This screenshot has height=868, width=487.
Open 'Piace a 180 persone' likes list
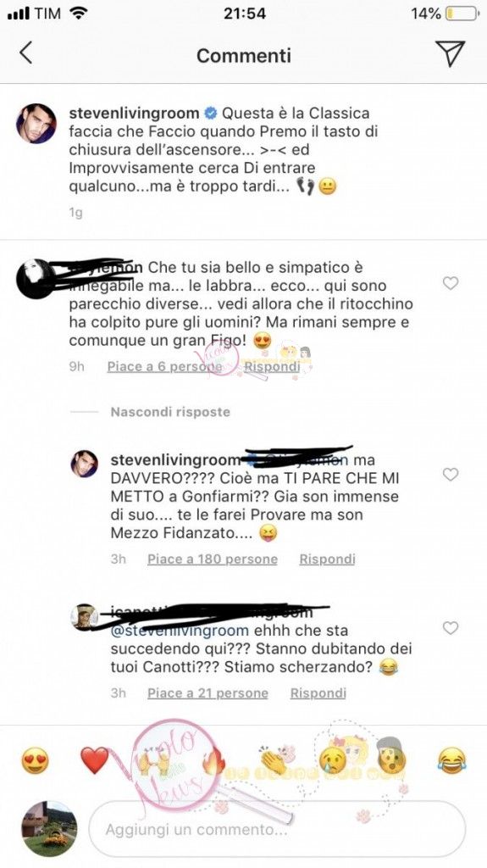(213, 559)
